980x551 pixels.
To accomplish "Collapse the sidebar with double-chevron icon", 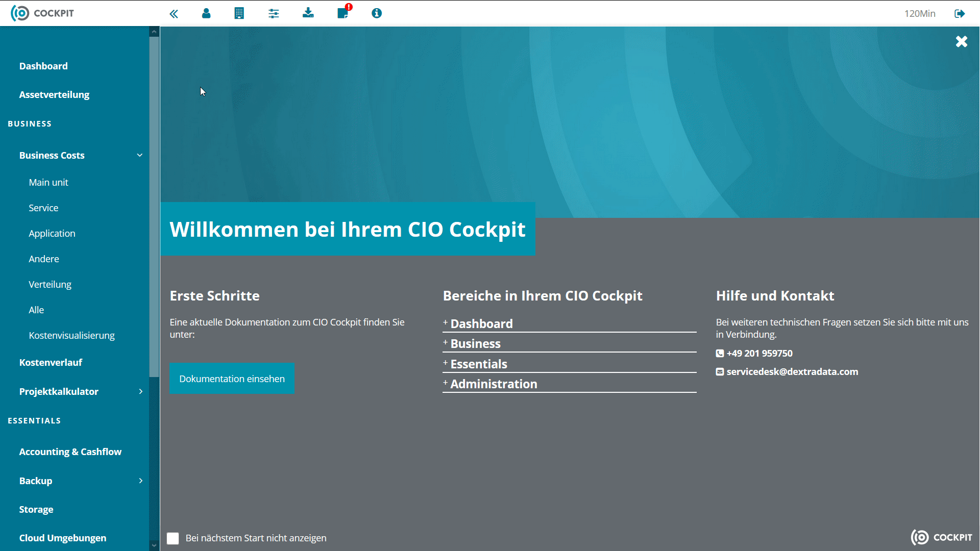I will [174, 14].
